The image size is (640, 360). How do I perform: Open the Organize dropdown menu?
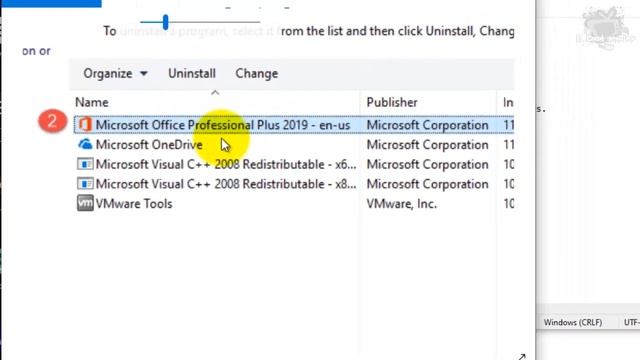[115, 73]
